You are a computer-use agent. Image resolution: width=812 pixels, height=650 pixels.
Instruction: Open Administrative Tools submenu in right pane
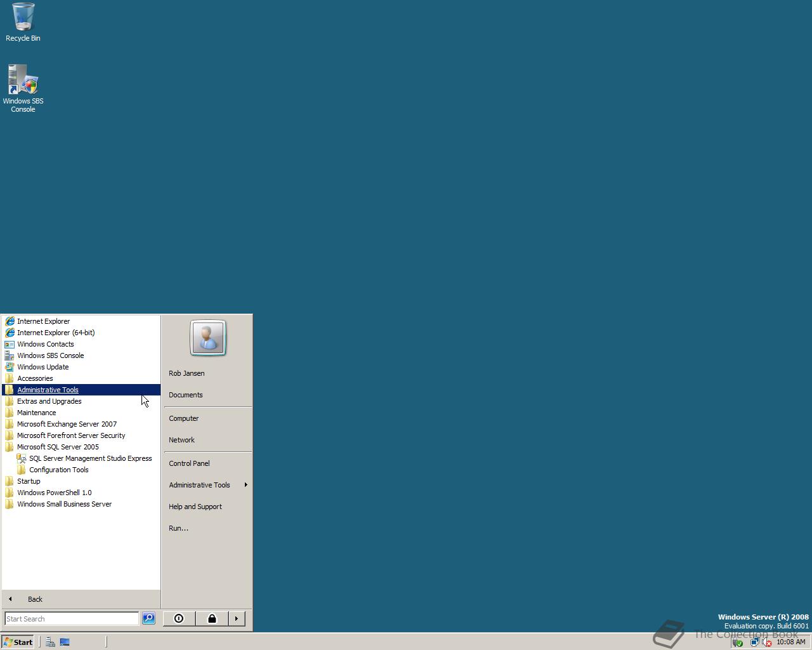[x=207, y=485]
